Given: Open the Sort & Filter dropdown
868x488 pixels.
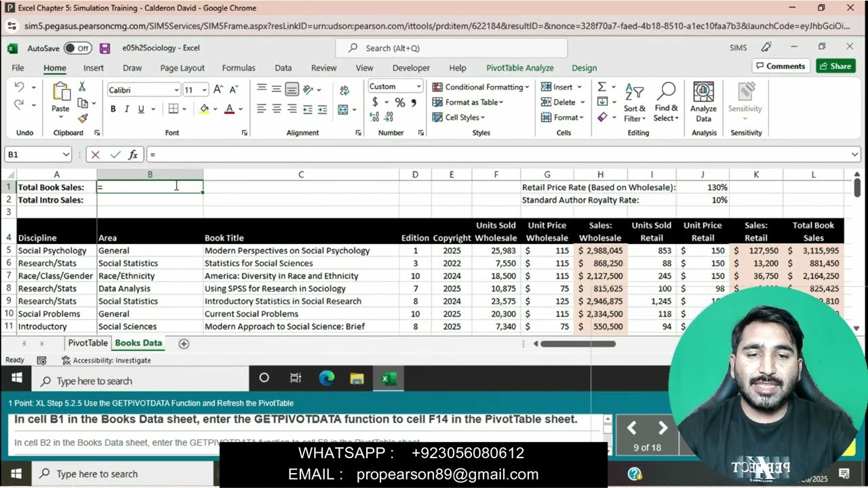Looking at the screenshot, I should [x=635, y=102].
